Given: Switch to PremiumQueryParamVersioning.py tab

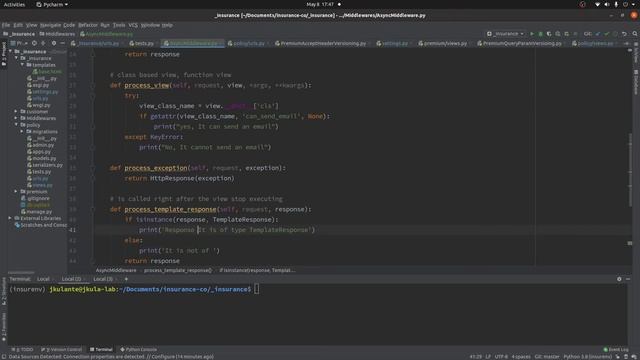Looking at the screenshot, I should point(522,43).
